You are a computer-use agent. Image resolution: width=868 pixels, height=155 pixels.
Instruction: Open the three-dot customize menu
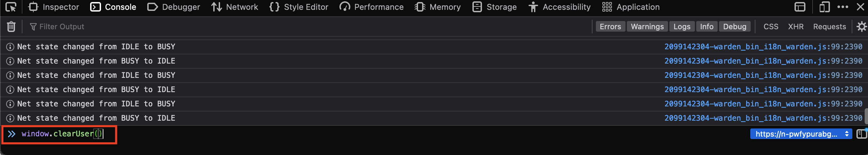(843, 7)
